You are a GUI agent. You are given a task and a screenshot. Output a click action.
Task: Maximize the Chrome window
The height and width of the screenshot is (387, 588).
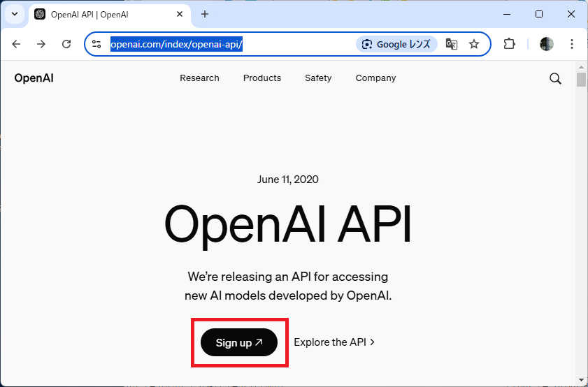pyautogui.click(x=539, y=14)
